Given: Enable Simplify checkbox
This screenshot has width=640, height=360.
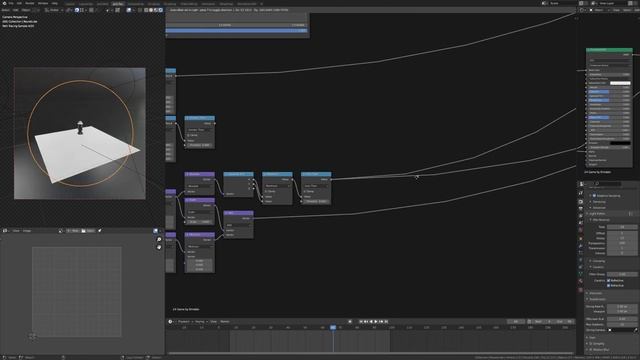Looking at the screenshot, I should 591,344.
